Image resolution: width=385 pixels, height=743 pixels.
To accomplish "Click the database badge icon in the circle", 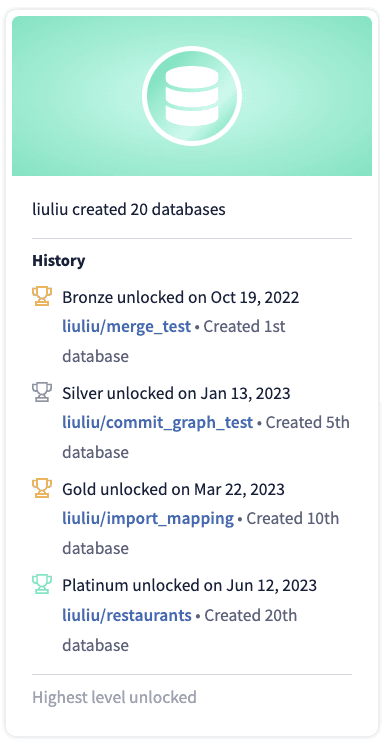I will tap(192, 96).
